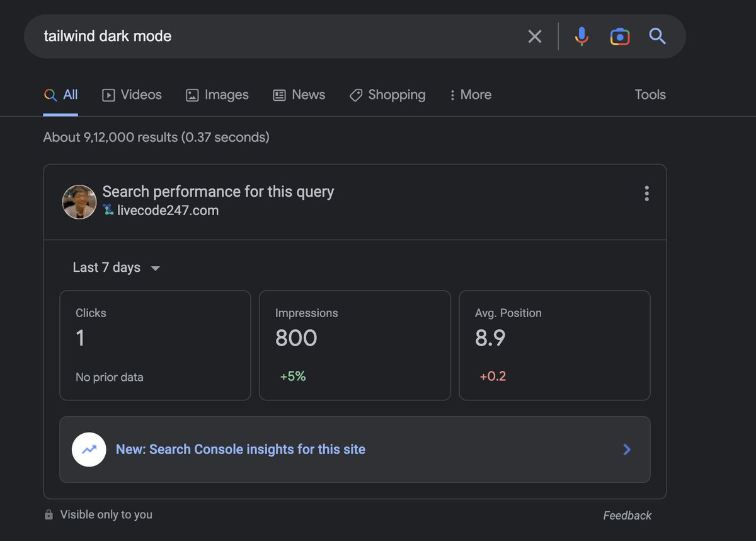Start voice search with the microphone icon

pyautogui.click(x=581, y=37)
